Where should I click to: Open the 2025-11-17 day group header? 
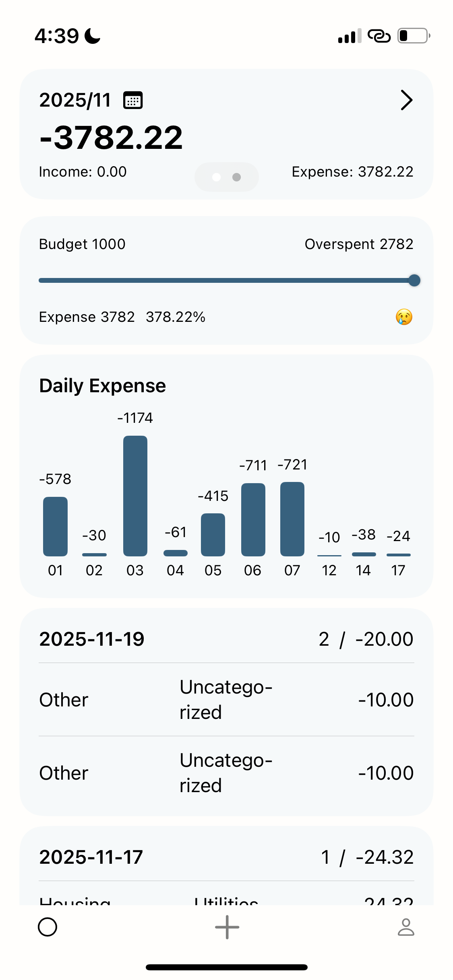pyautogui.click(x=226, y=857)
